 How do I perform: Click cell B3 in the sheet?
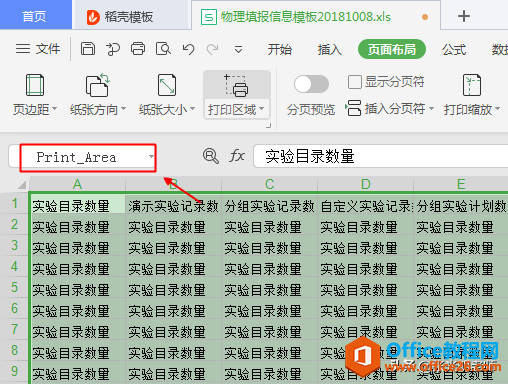[173, 246]
